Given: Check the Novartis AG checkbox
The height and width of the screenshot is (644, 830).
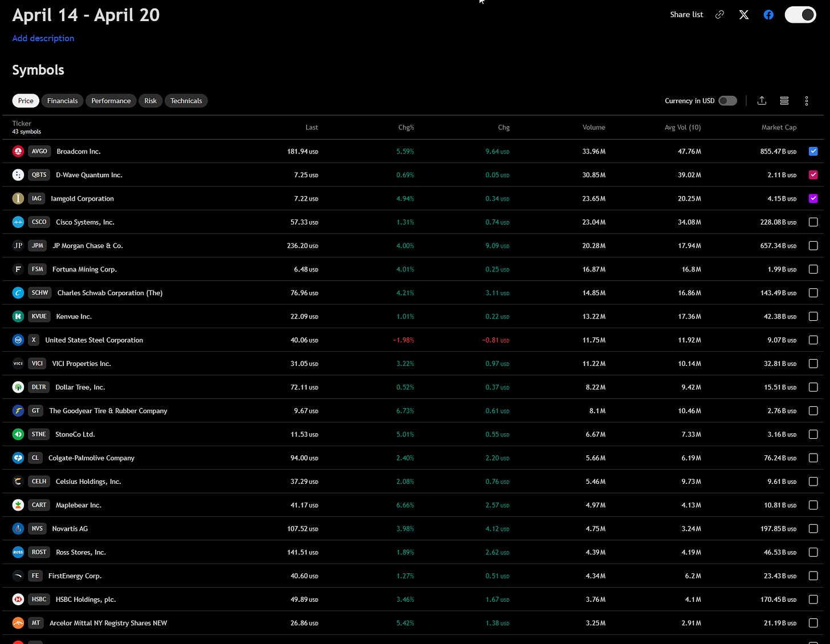Looking at the screenshot, I should [813, 528].
